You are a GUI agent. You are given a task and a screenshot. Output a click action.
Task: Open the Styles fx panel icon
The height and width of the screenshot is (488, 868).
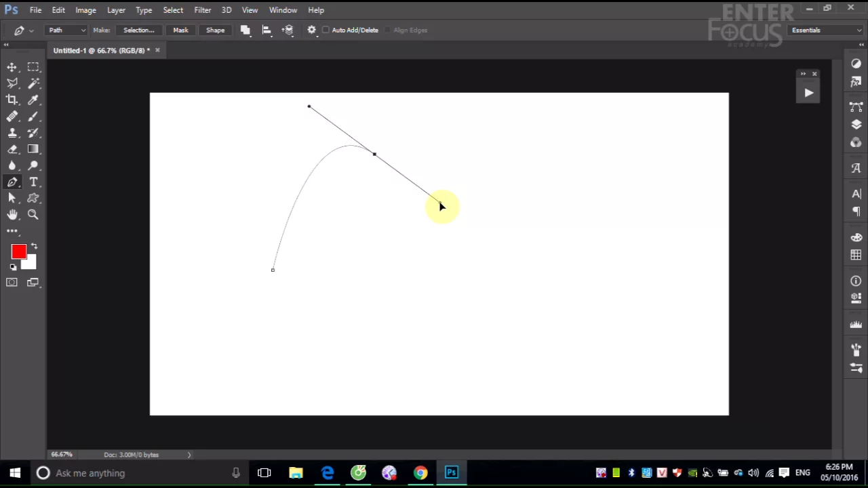(x=856, y=82)
